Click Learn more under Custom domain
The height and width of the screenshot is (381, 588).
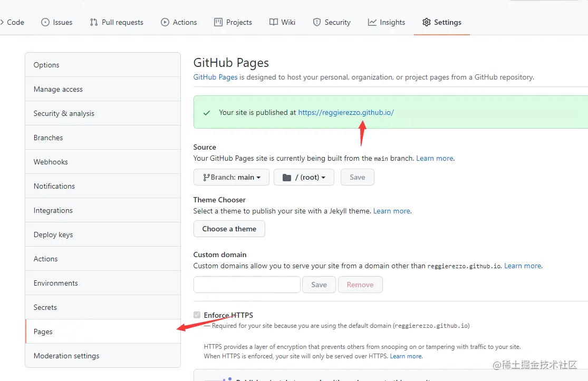(x=523, y=266)
